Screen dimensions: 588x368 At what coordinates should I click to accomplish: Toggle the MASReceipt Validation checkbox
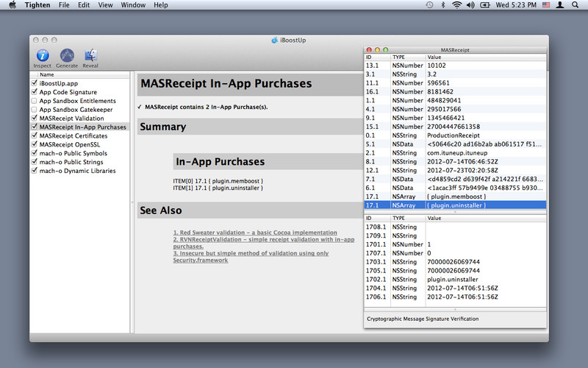(x=34, y=118)
